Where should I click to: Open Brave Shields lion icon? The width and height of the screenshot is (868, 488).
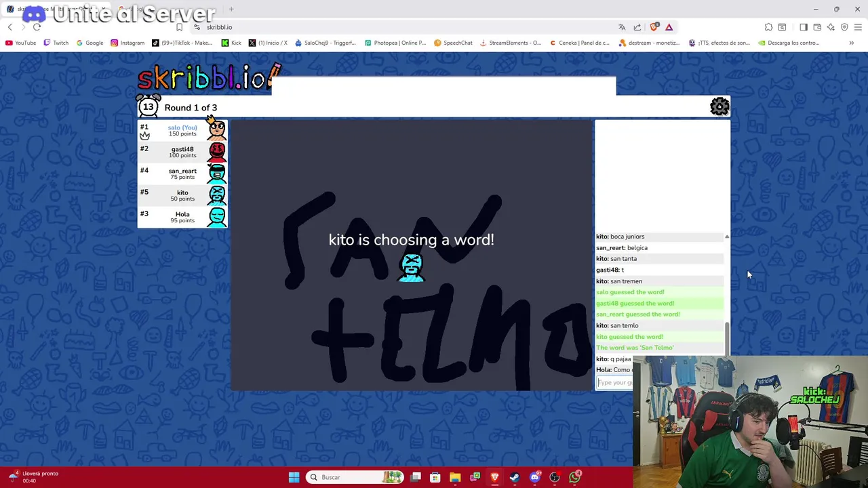click(654, 27)
